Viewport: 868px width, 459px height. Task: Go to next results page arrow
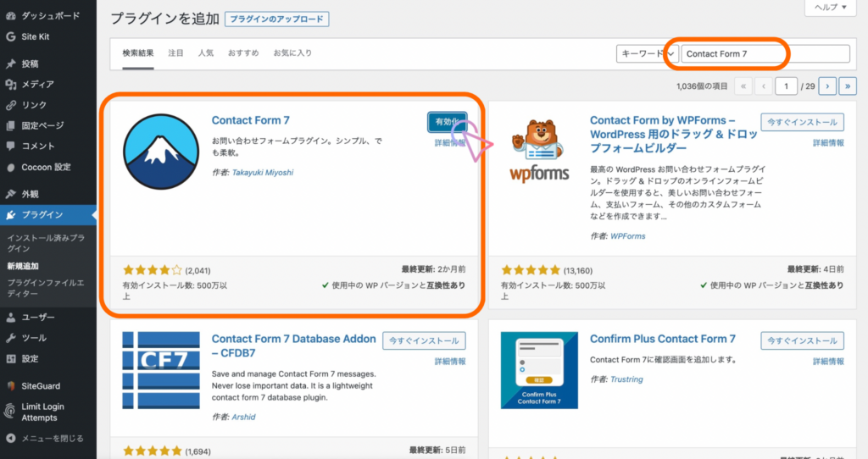826,86
